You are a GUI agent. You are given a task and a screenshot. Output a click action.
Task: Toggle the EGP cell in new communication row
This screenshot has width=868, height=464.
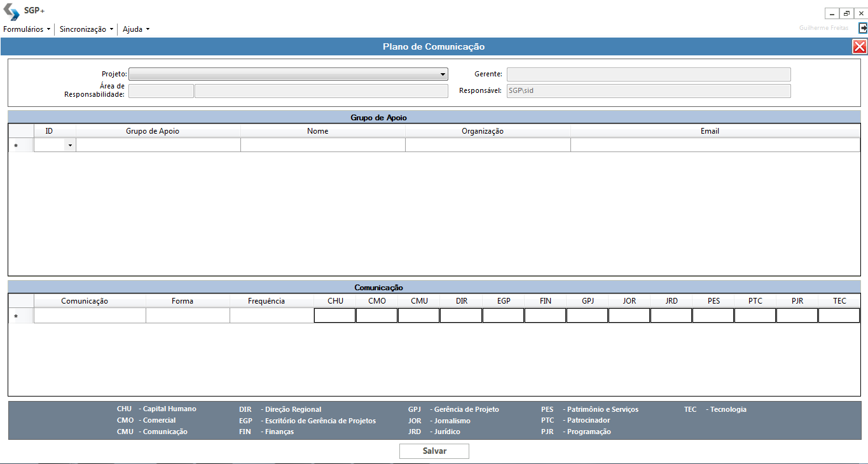coord(503,316)
